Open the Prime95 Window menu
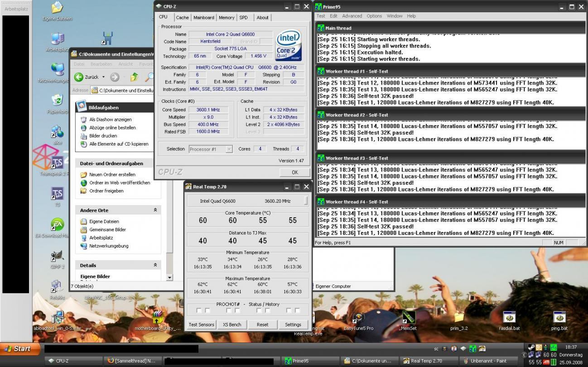This screenshot has height=367, width=588. click(x=395, y=16)
